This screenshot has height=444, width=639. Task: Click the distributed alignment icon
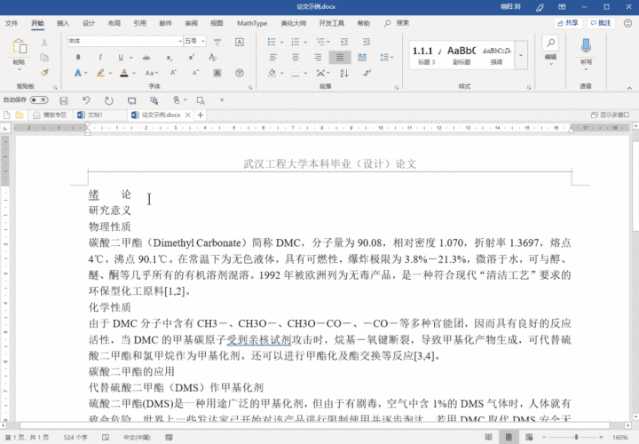tap(362, 57)
